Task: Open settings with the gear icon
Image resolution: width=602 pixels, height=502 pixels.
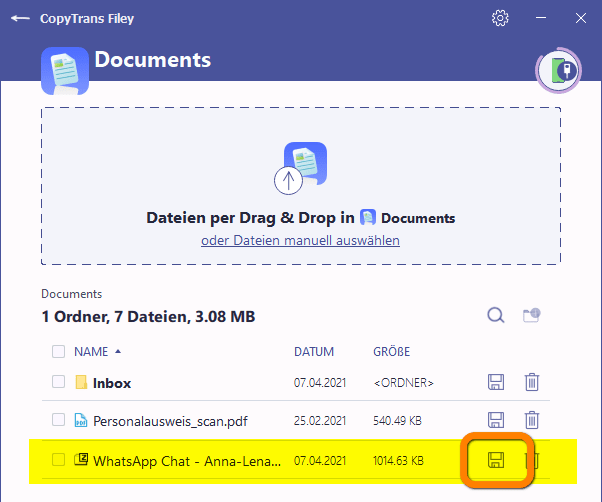Action: [500, 18]
